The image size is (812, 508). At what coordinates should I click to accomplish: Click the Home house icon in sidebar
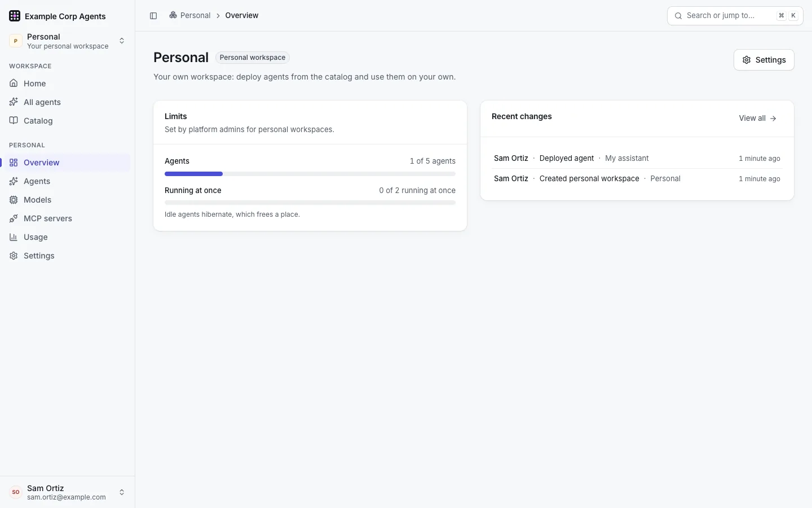click(x=14, y=84)
